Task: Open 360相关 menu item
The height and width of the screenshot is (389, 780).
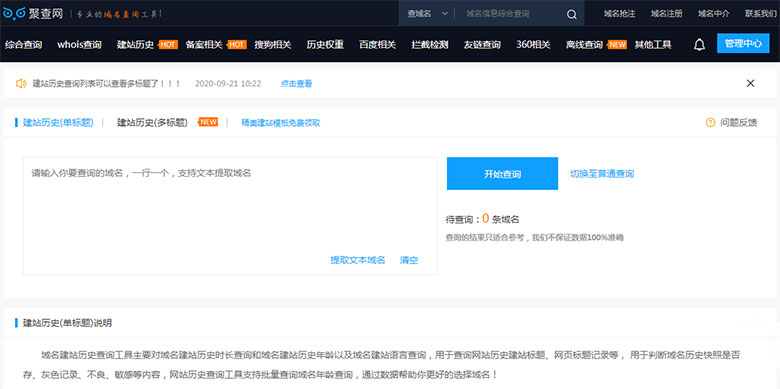Action: click(533, 45)
